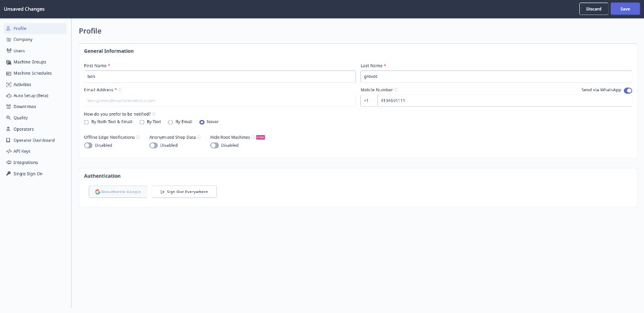This screenshot has height=313, width=644.
Task: Click the Users icon in sidebar
Action: pos(8,51)
